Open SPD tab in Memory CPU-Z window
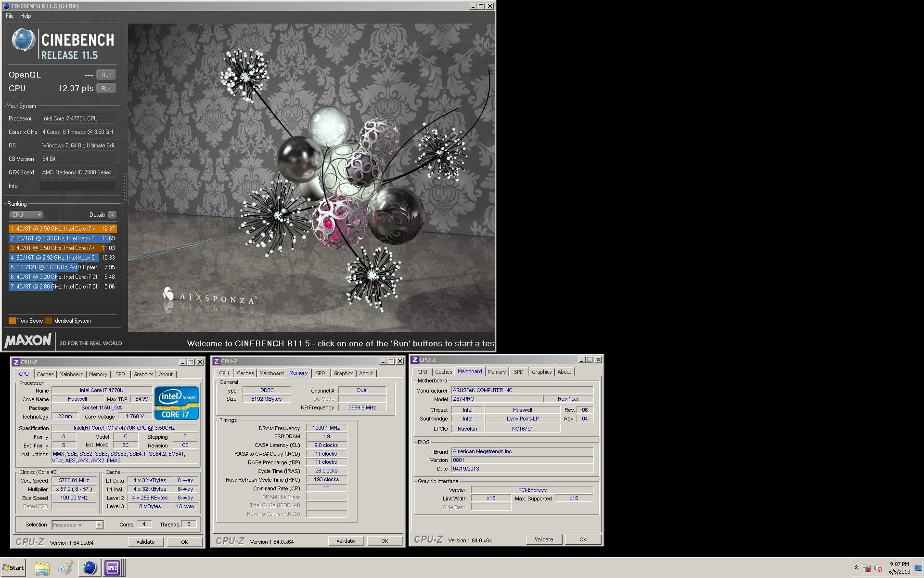924x578 pixels. [321, 373]
